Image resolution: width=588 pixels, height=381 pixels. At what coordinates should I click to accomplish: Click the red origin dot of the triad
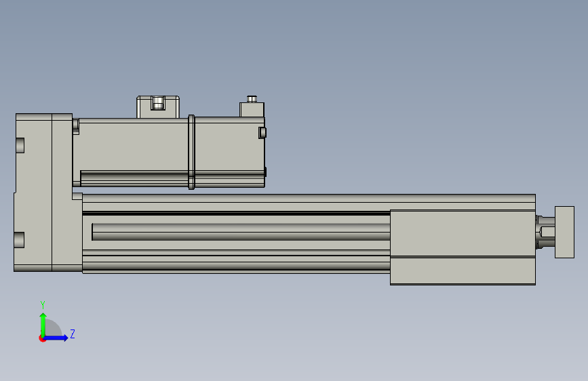[x=42, y=338]
